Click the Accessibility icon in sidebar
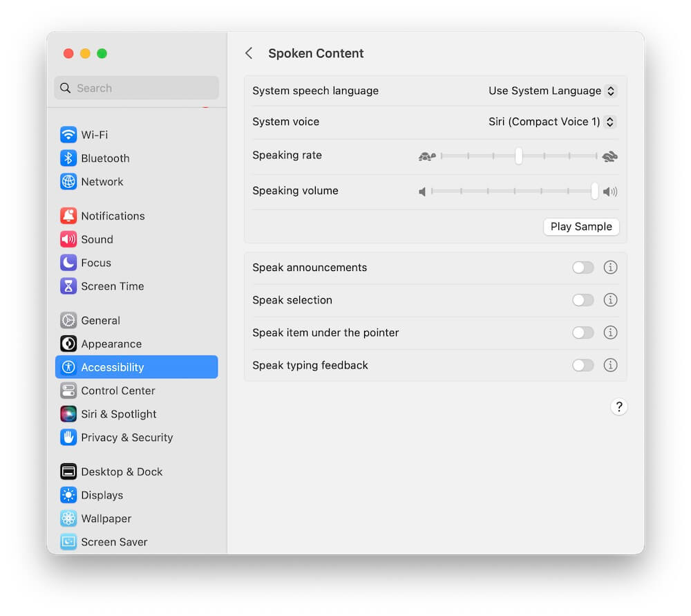691x616 pixels. (68, 367)
